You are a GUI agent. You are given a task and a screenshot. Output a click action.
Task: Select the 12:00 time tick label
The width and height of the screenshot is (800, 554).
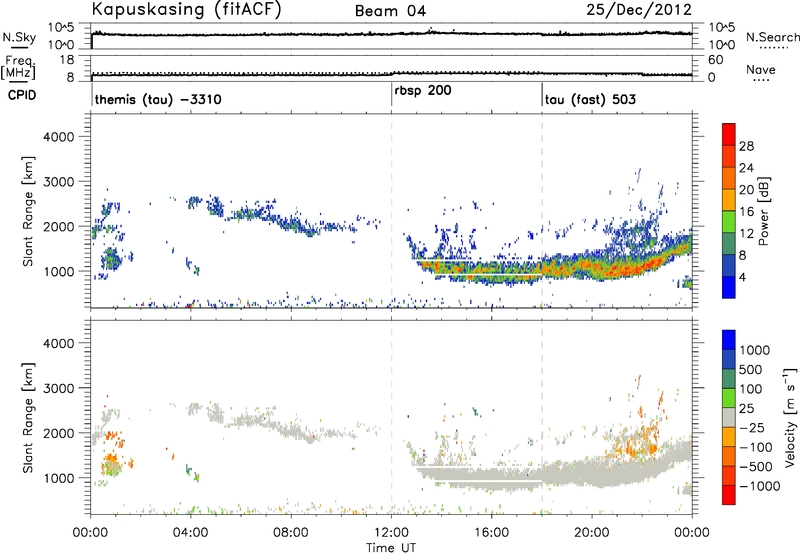click(391, 533)
